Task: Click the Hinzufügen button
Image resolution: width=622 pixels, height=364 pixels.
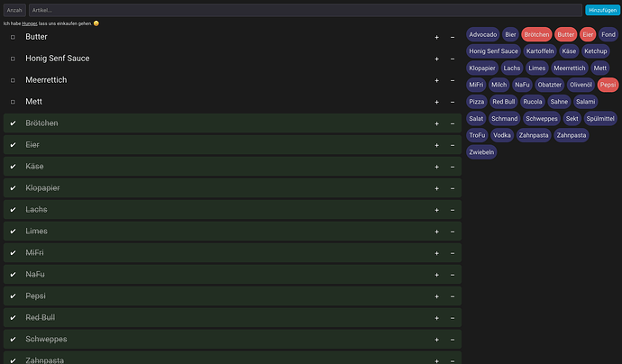Action: point(602,10)
